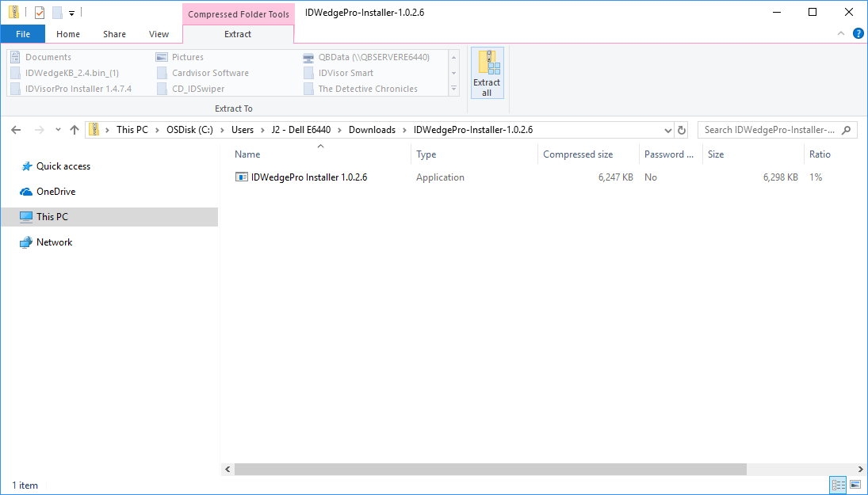Open the File menu
868x495 pixels.
click(23, 34)
